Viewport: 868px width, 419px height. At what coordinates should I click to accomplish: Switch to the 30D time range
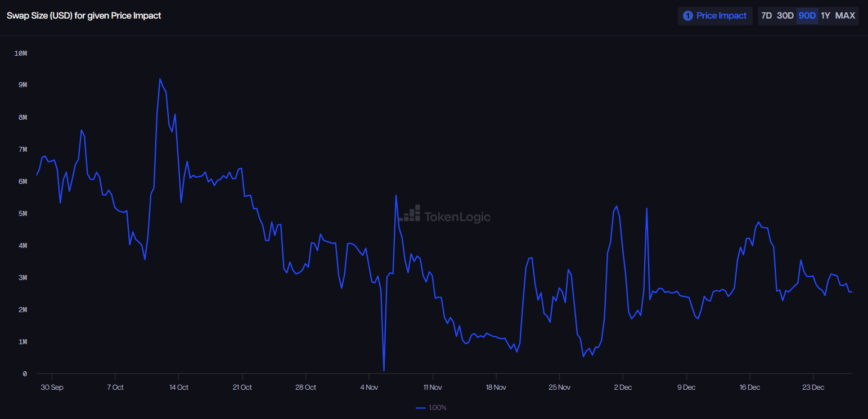coord(785,16)
